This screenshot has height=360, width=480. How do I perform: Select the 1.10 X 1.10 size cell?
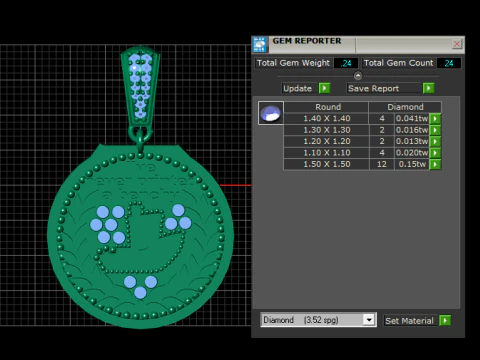327,153
